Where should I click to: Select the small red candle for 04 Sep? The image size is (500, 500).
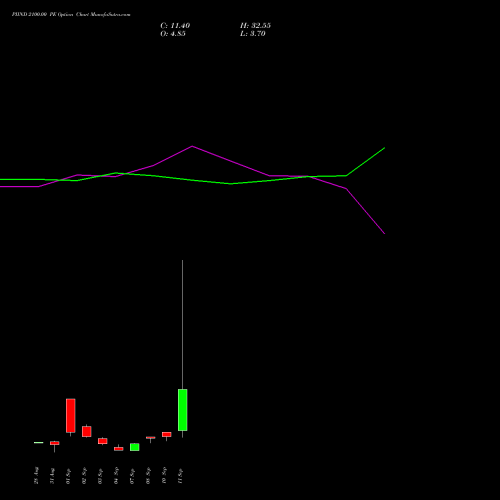click(x=119, y=449)
